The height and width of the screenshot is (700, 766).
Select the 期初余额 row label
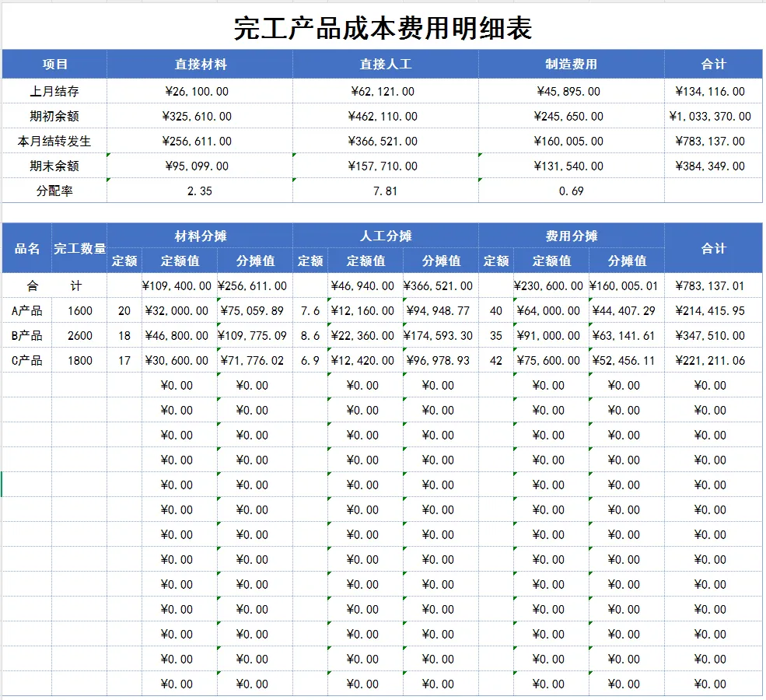pos(54,116)
